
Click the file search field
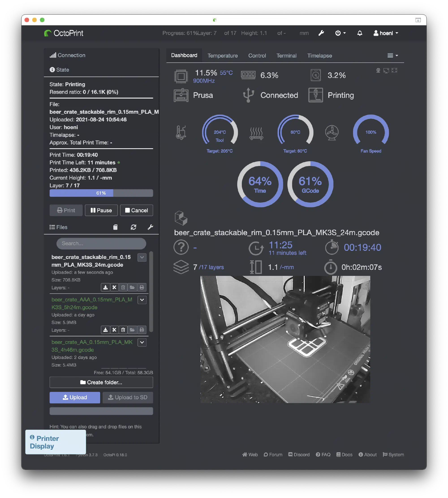pos(101,243)
